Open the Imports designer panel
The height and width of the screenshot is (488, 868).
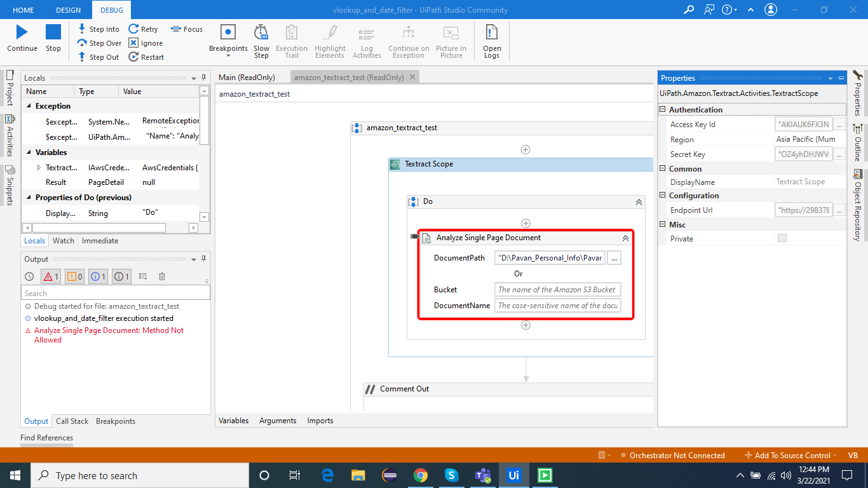click(320, 421)
